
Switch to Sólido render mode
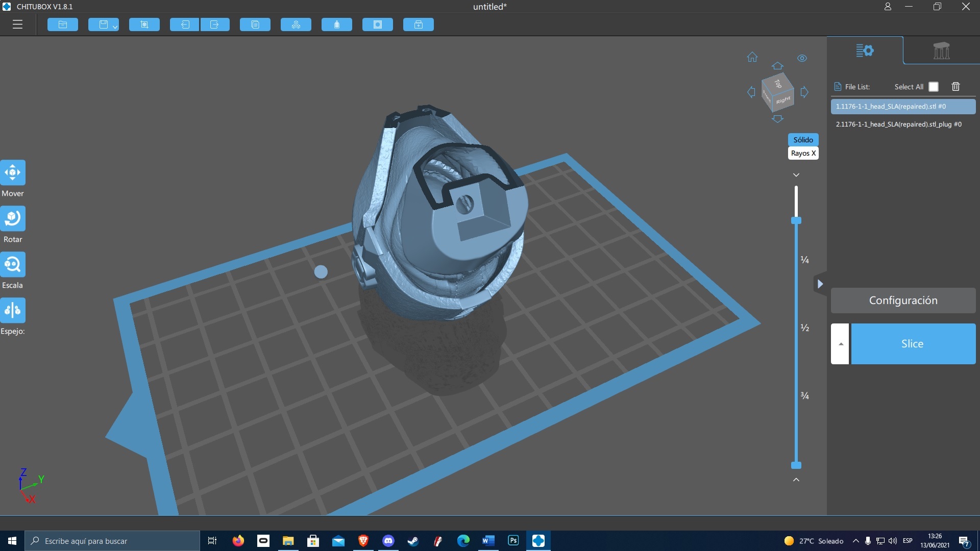click(x=803, y=140)
